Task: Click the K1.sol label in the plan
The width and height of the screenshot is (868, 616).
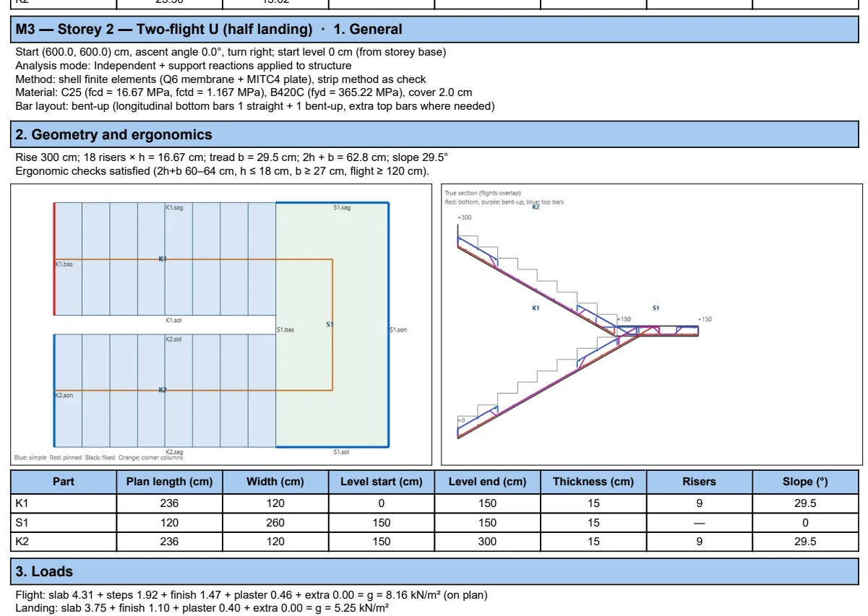Action: [173, 320]
